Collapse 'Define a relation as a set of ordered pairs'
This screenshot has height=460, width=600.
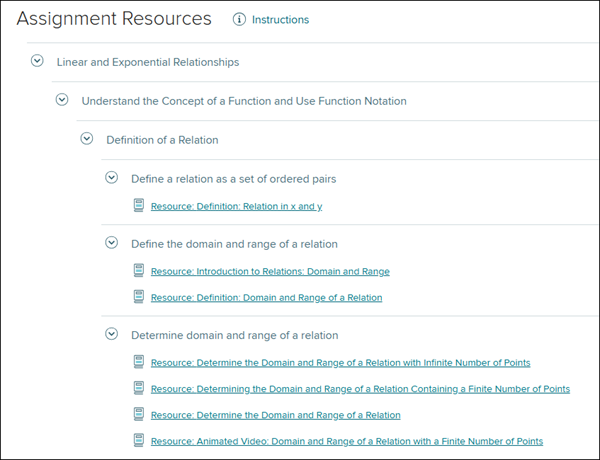[112, 178]
